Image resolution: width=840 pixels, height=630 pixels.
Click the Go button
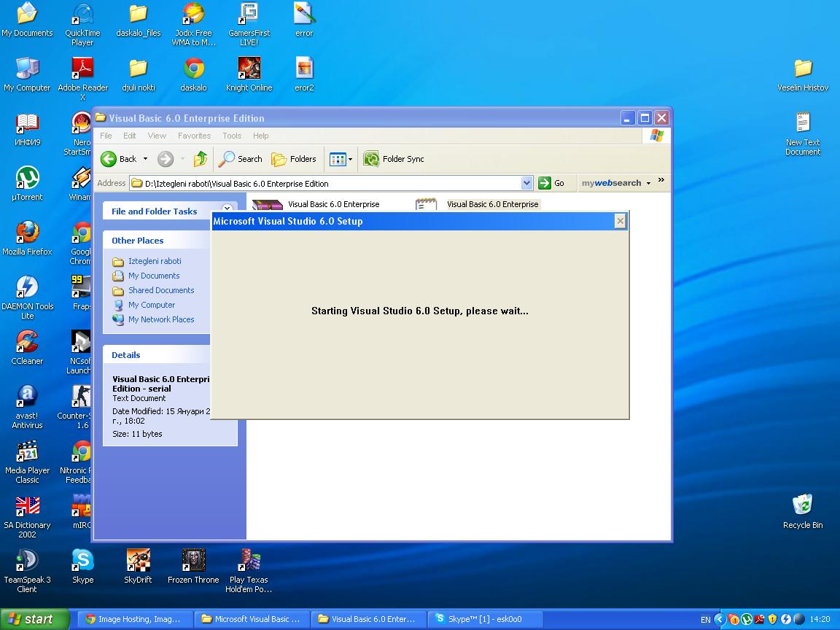552,183
